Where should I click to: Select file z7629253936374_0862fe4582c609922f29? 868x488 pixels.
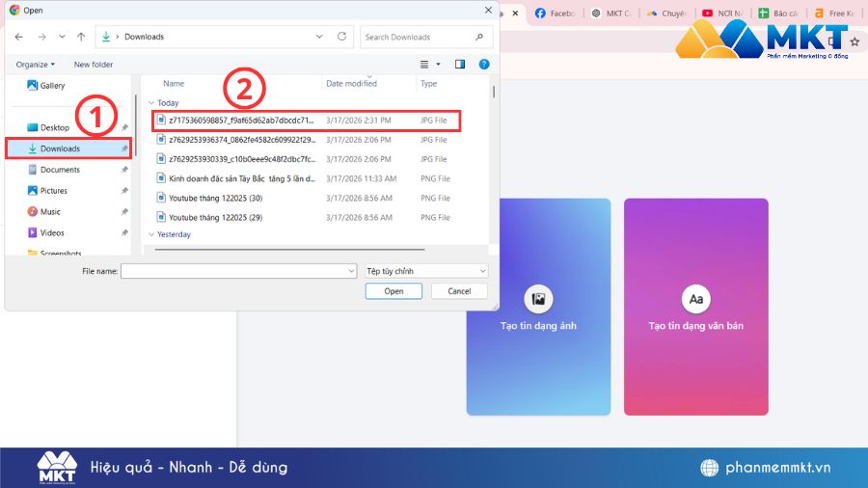(x=306, y=140)
